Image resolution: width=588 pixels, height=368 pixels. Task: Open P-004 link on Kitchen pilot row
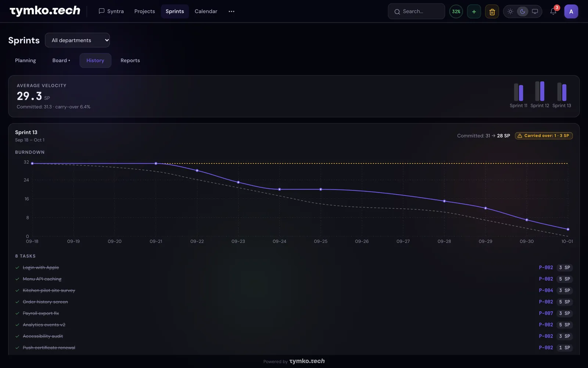[546, 290]
